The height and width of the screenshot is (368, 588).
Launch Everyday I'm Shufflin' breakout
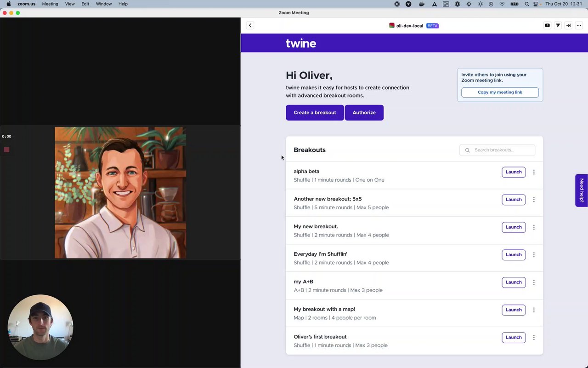tap(514, 255)
